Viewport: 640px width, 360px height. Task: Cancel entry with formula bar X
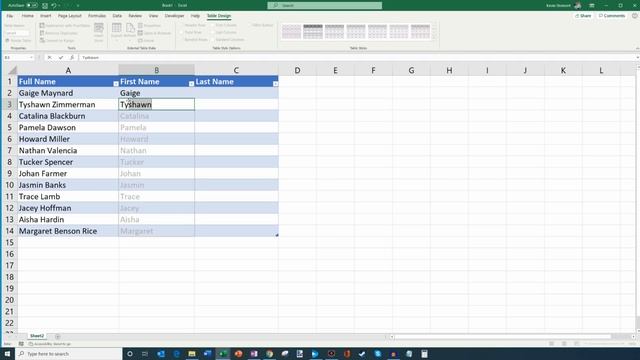click(x=49, y=58)
